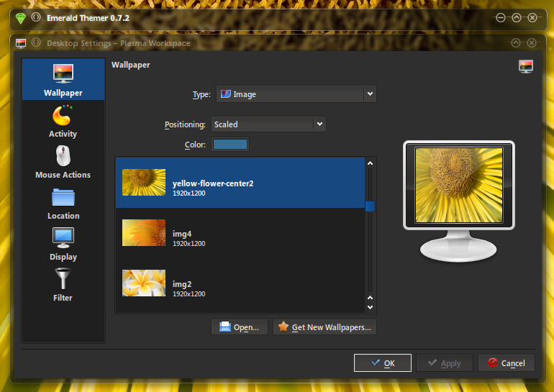The height and width of the screenshot is (392, 554).
Task: Select the Wallpaper category in sidebar
Action: click(63, 79)
